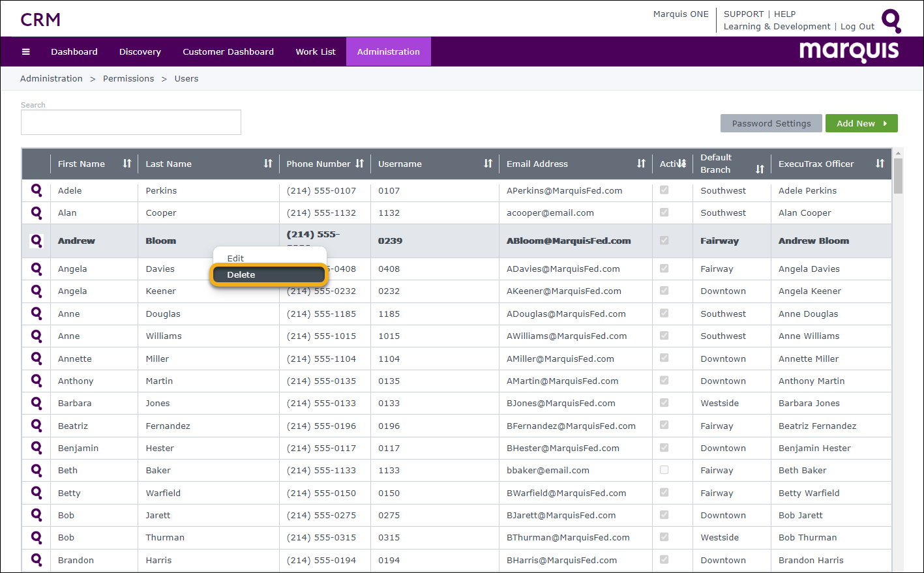924x573 pixels.
Task: Toggle Active checkbox for Adele Perkins
Action: point(664,190)
